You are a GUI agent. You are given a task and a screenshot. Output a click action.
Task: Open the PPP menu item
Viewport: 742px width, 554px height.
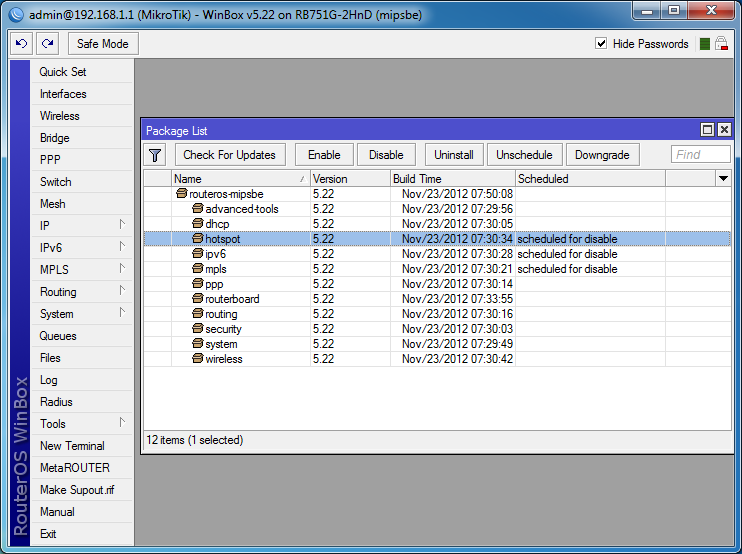pos(81,160)
